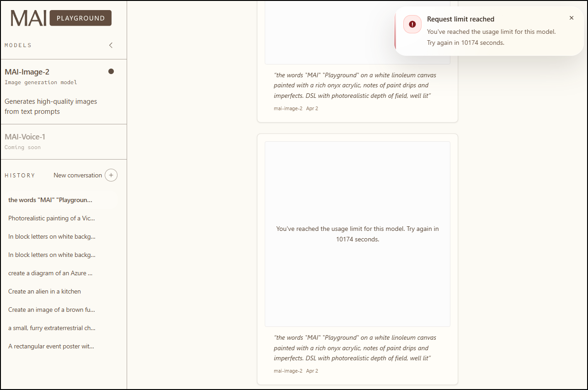Dismiss the Request limit reached notification
Image resolution: width=588 pixels, height=390 pixels.
571,18
